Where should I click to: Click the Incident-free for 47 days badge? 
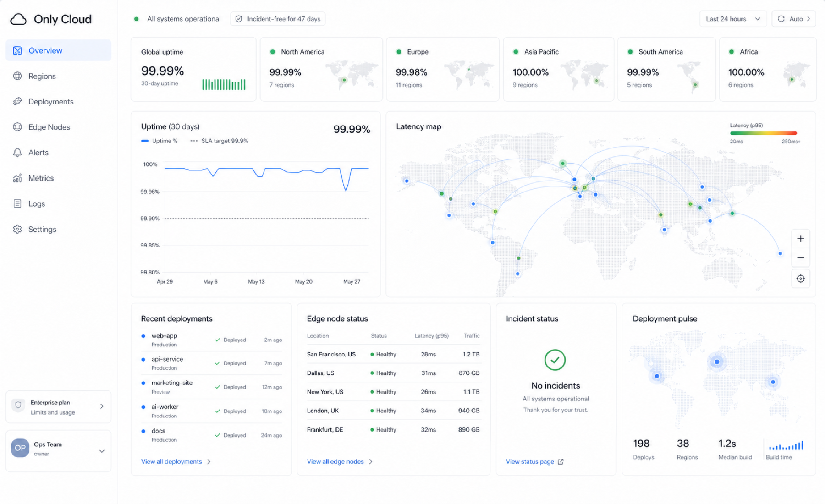click(278, 19)
